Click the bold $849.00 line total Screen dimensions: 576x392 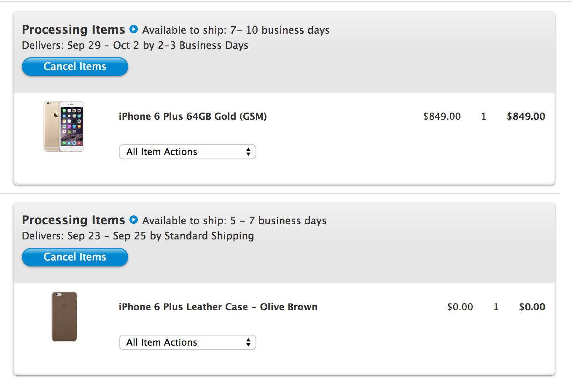526,116
